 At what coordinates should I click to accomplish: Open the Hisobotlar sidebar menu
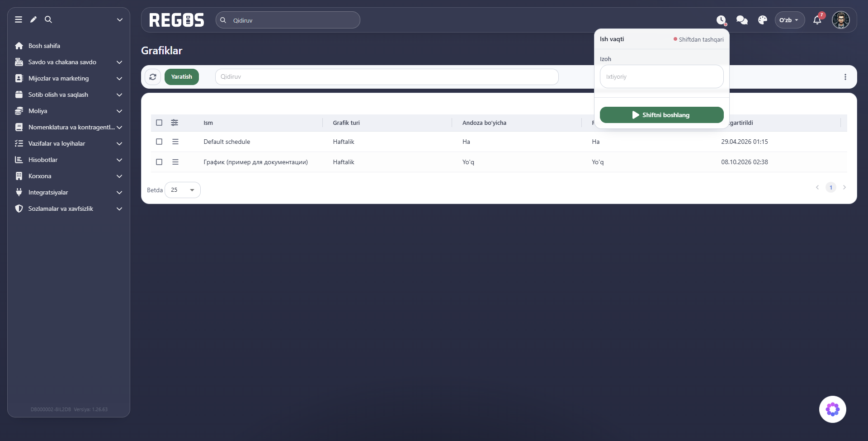69,160
